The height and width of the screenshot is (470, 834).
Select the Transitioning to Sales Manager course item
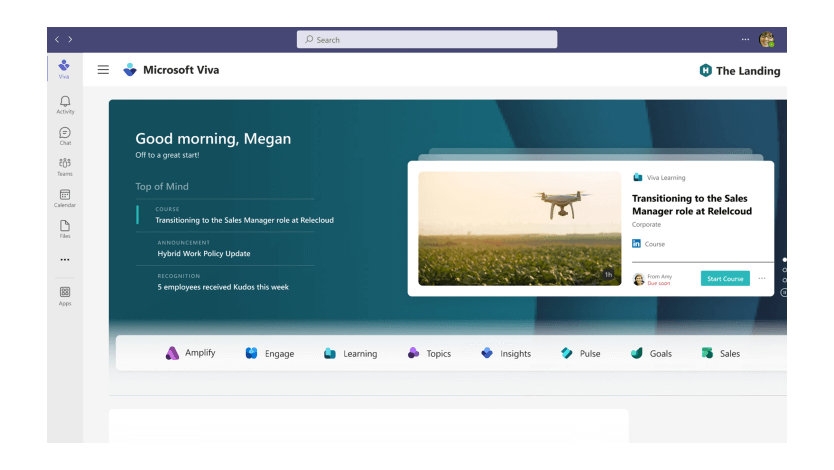(x=235, y=215)
